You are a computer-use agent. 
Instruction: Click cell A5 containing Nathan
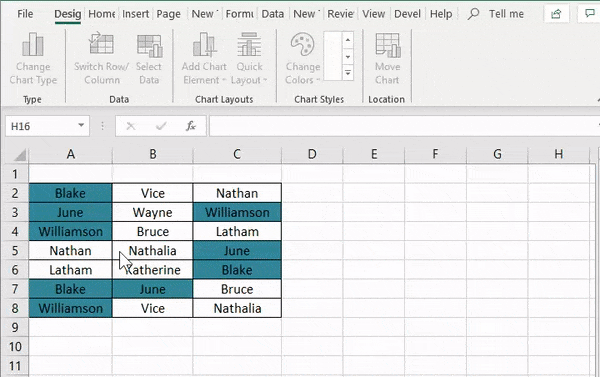70,250
